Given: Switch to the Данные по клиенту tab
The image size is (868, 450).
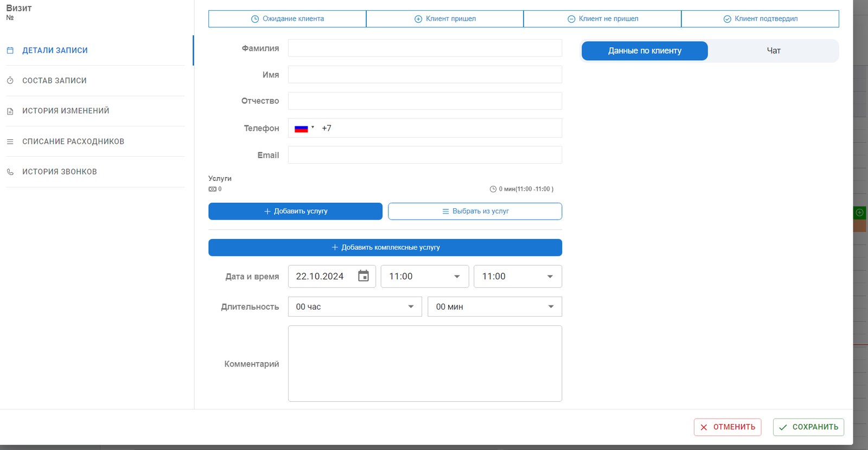Looking at the screenshot, I should coord(644,51).
